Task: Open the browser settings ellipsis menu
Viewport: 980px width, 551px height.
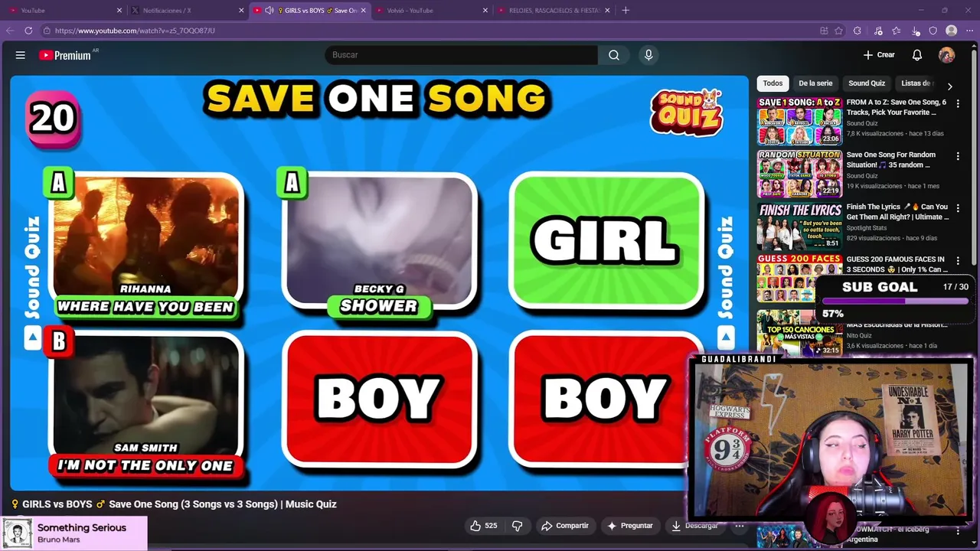Action: pos(969,31)
